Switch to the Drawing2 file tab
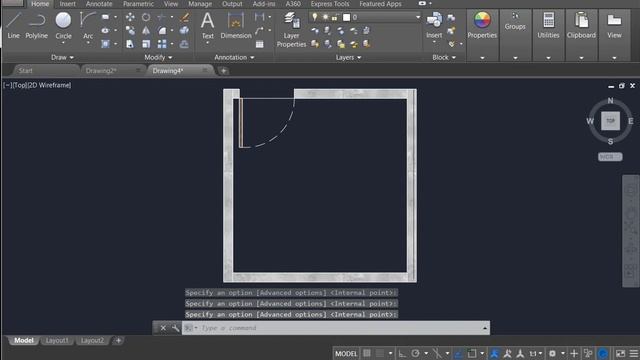Screen dimensions: 640x360 [101, 71]
